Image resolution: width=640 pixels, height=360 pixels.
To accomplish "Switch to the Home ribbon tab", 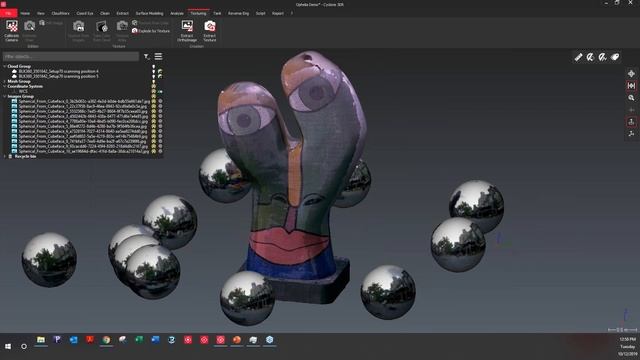I will point(25,13).
